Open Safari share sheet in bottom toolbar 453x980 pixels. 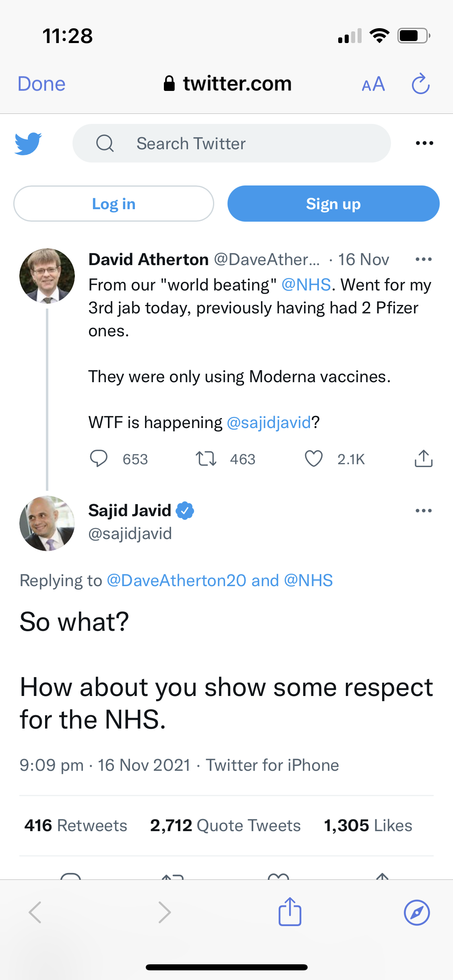[x=290, y=912]
